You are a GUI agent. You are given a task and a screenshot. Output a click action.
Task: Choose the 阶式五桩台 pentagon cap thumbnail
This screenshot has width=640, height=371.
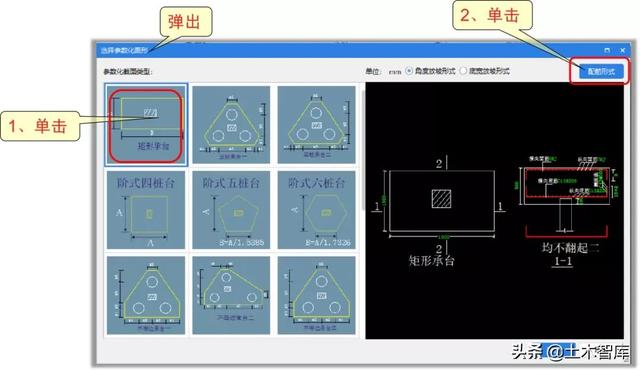(231, 210)
